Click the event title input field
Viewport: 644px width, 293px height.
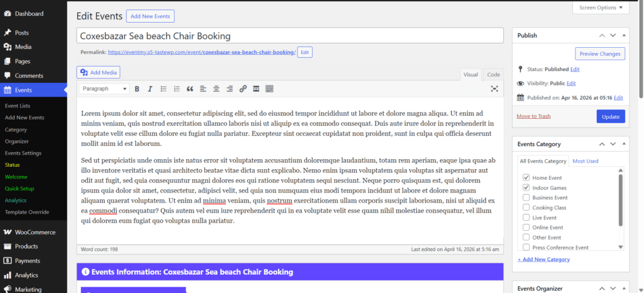(290, 36)
